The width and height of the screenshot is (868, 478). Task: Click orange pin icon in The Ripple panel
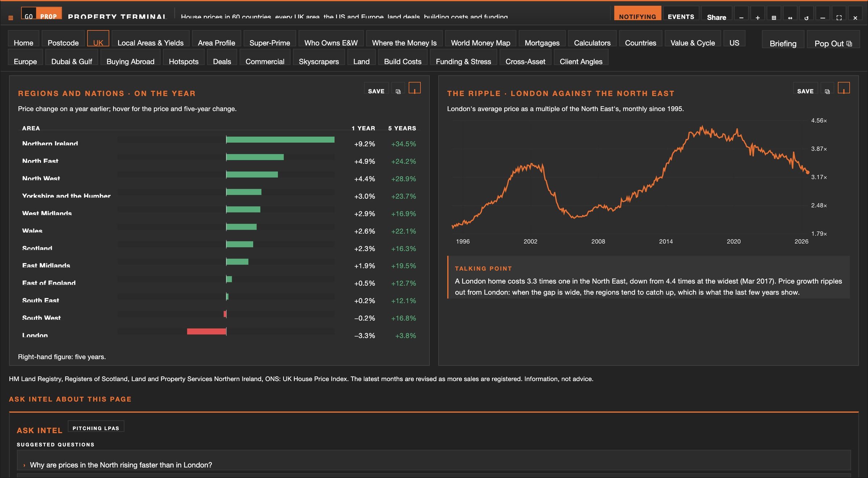[x=844, y=88]
